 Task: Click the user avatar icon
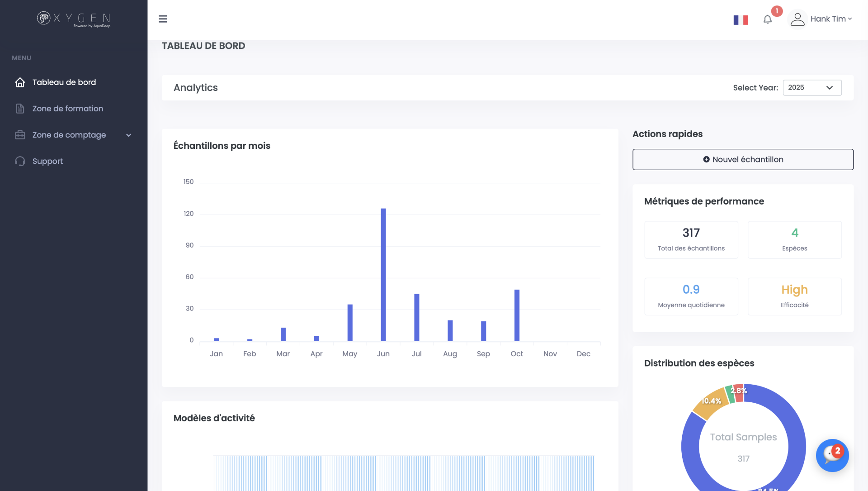pos(797,19)
